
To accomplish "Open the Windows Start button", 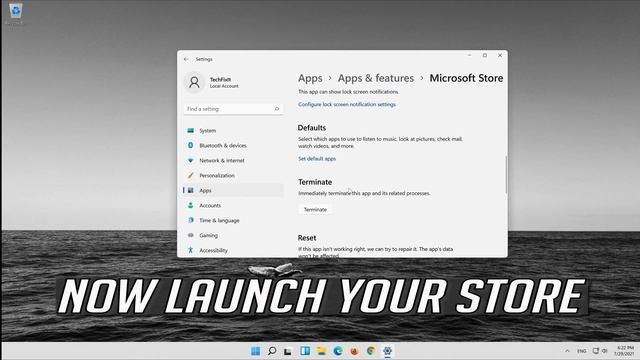I will 256,351.
